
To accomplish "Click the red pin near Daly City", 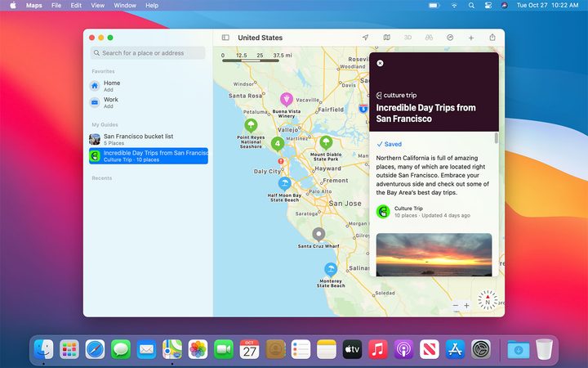I will tap(280, 161).
